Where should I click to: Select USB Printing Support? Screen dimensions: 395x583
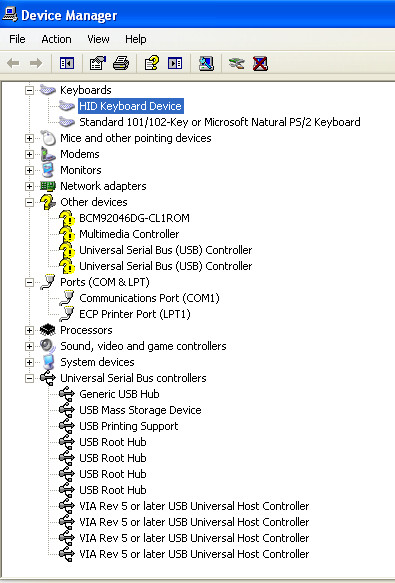point(129,426)
